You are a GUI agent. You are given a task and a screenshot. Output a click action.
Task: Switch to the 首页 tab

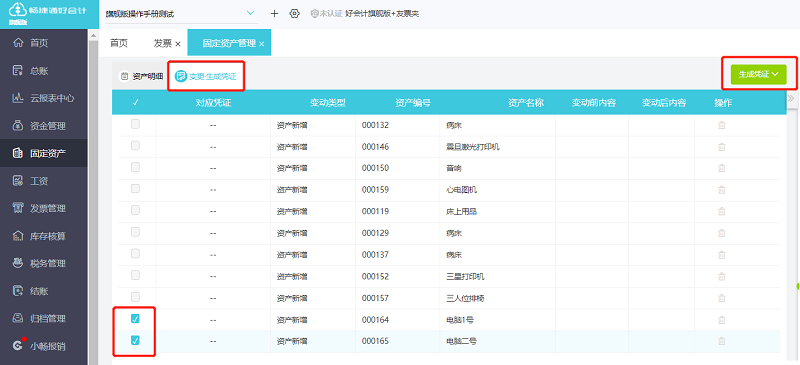[119, 43]
